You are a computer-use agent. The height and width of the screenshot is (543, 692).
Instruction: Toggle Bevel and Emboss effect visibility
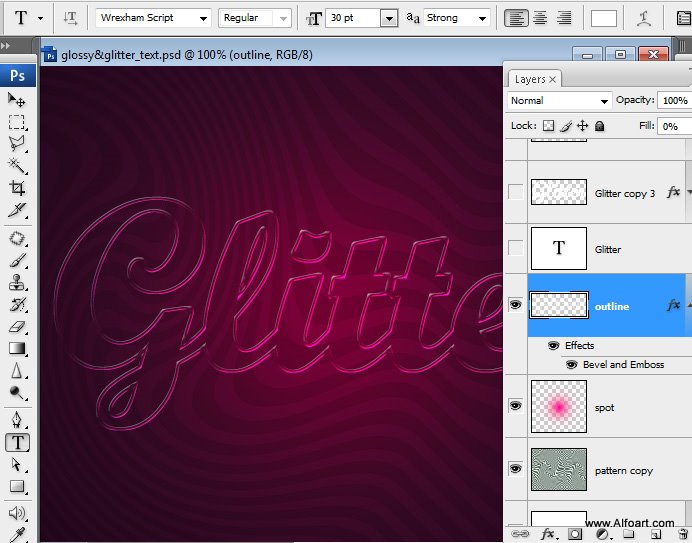pyautogui.click(x=573, y=365)
